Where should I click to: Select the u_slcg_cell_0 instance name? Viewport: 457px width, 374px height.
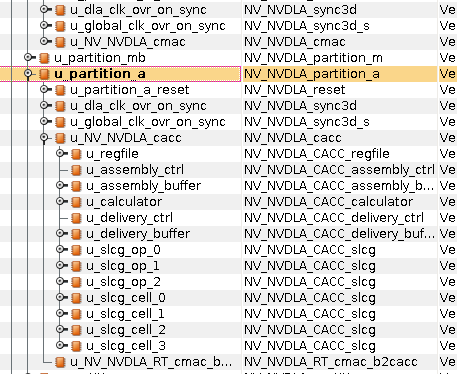click(x=126, y=298)
